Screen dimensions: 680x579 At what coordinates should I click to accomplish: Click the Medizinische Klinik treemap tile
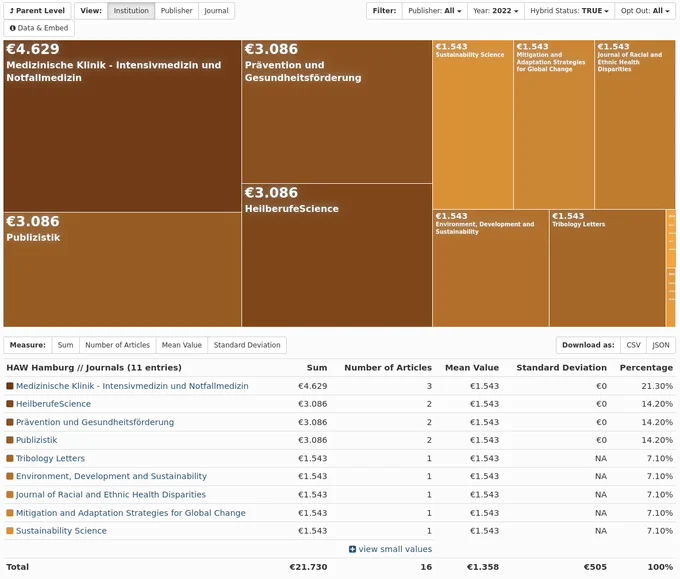pyautogui.click(x=122, y=126)
